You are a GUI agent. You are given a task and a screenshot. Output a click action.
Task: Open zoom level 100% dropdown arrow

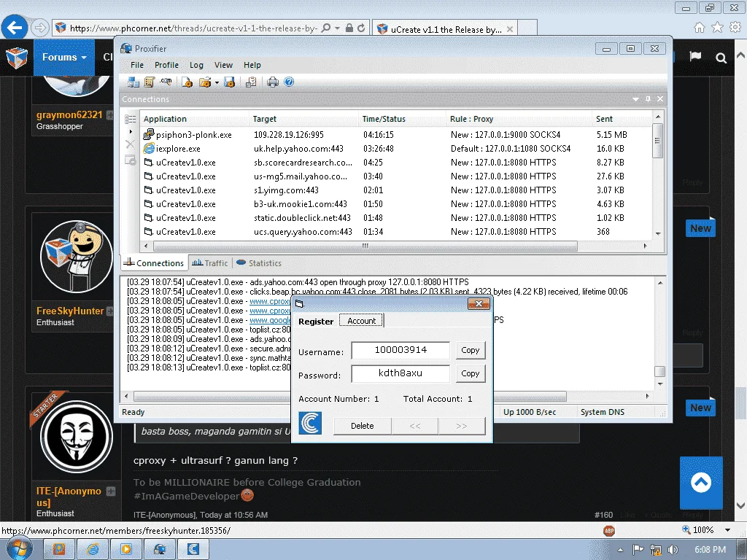tap(727, 530)
